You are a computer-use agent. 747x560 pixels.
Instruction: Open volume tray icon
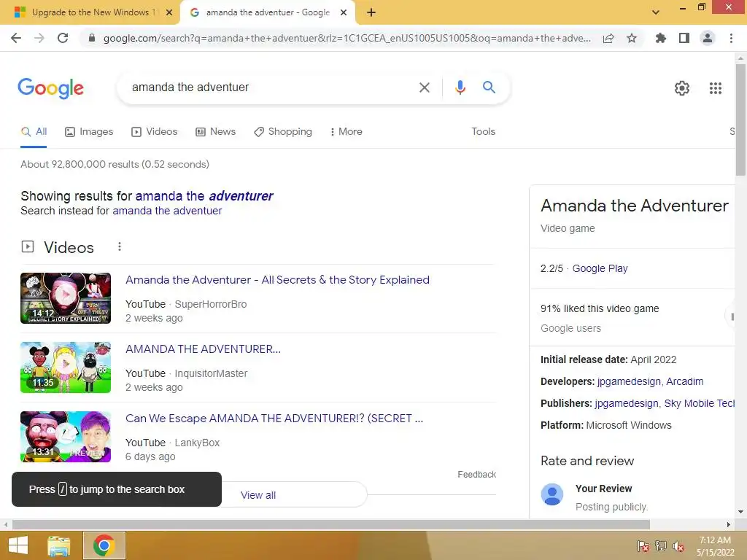(x=678, y=546)
